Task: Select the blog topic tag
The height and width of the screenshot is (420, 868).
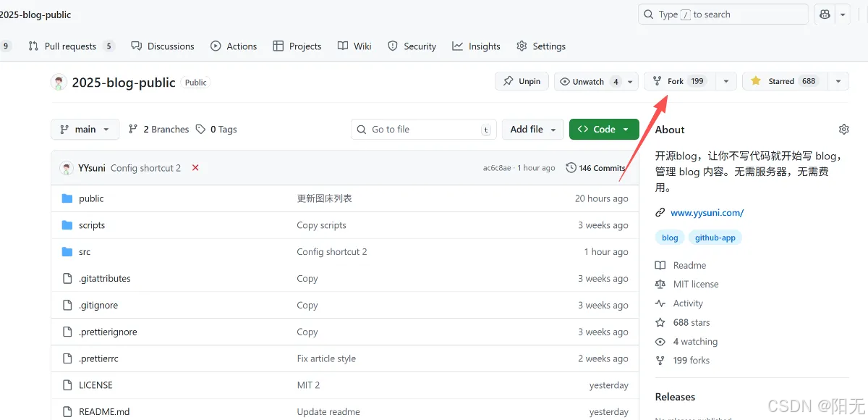Action: 670,238
